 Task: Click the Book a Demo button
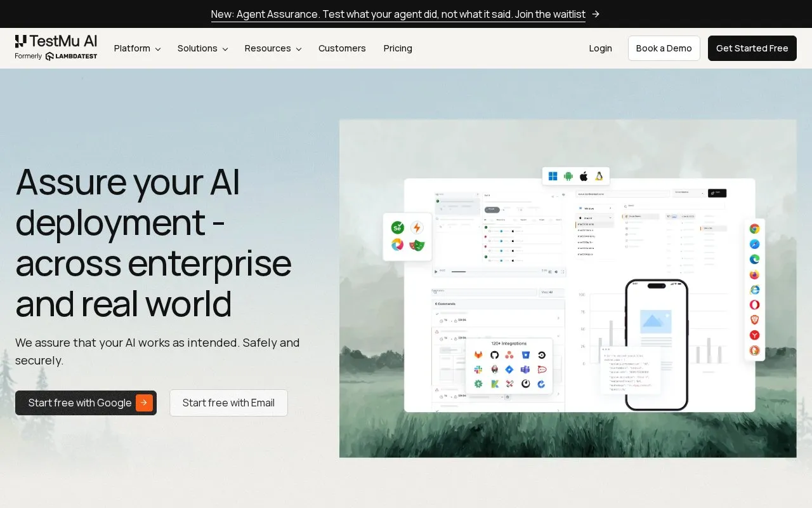[x=664, y=48]
